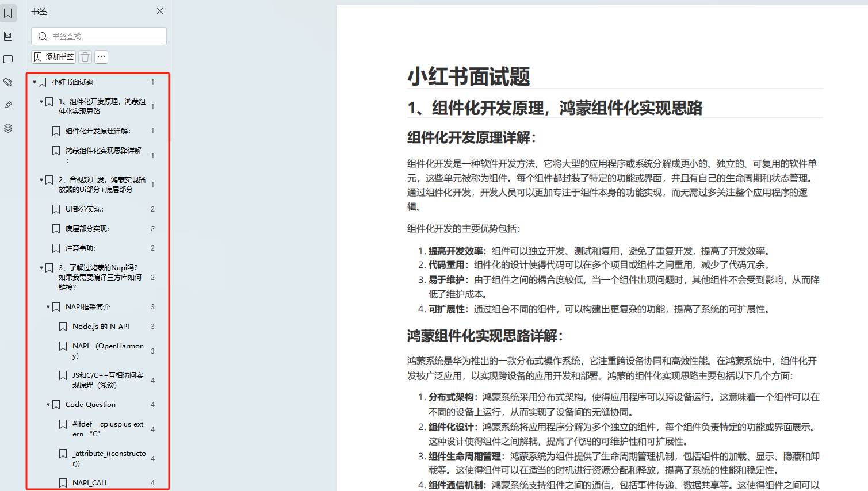868x491 pixels.
Task: Click page heading 组件化开发原理详解:
Action: (x=472, y=138)
